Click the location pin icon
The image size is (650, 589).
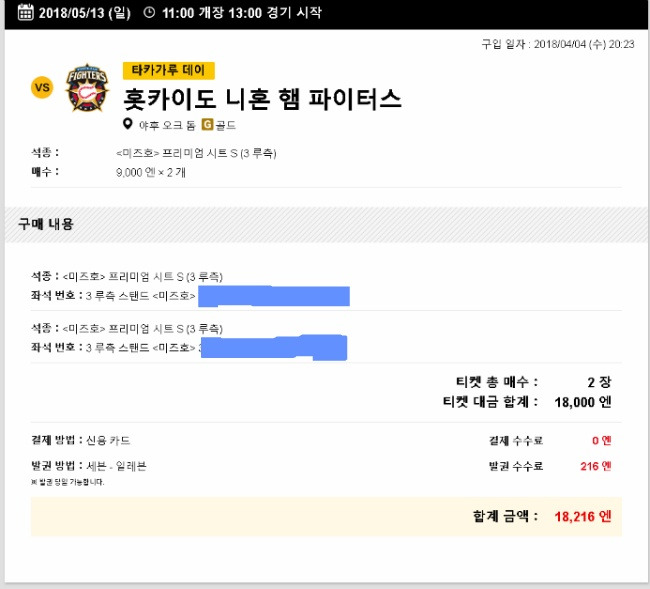click(128, 124)
